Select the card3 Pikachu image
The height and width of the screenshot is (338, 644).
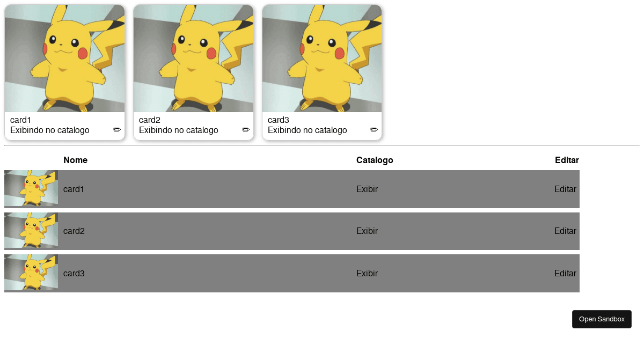pyautogui.click(x=322, y=59)
